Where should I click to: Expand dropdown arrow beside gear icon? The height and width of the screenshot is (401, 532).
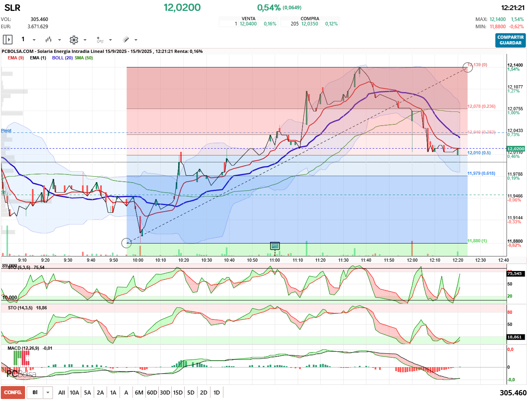(85, 40)
